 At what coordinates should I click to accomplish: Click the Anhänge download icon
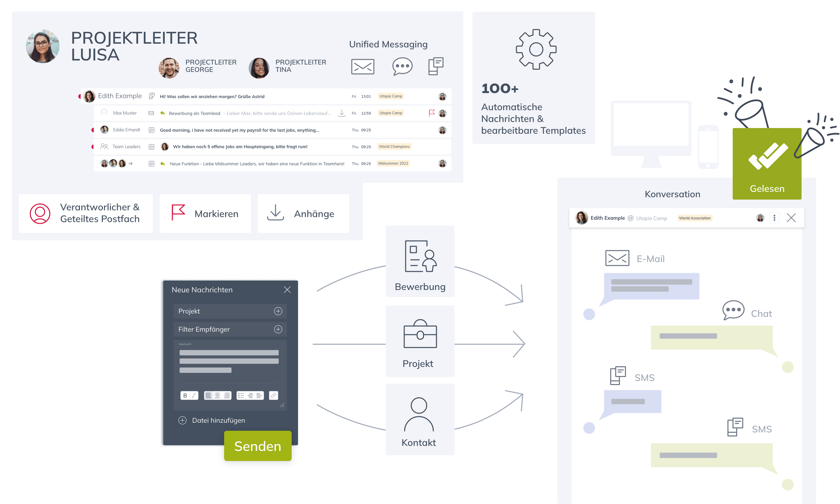point(275,212)
